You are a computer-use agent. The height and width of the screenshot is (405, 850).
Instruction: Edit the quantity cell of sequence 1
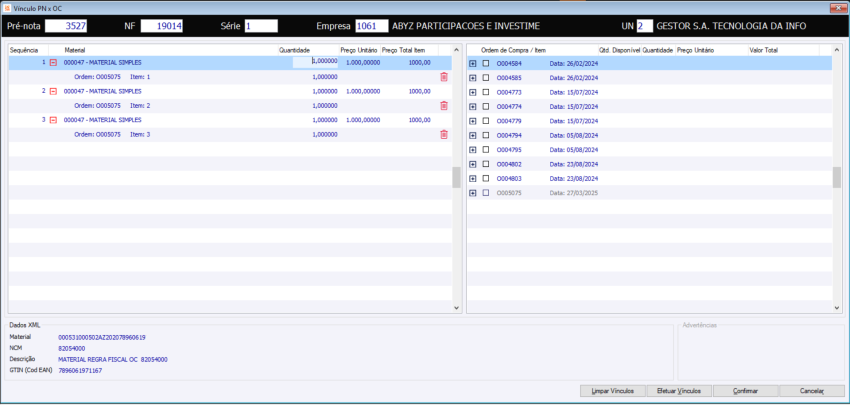pos(315,62)
